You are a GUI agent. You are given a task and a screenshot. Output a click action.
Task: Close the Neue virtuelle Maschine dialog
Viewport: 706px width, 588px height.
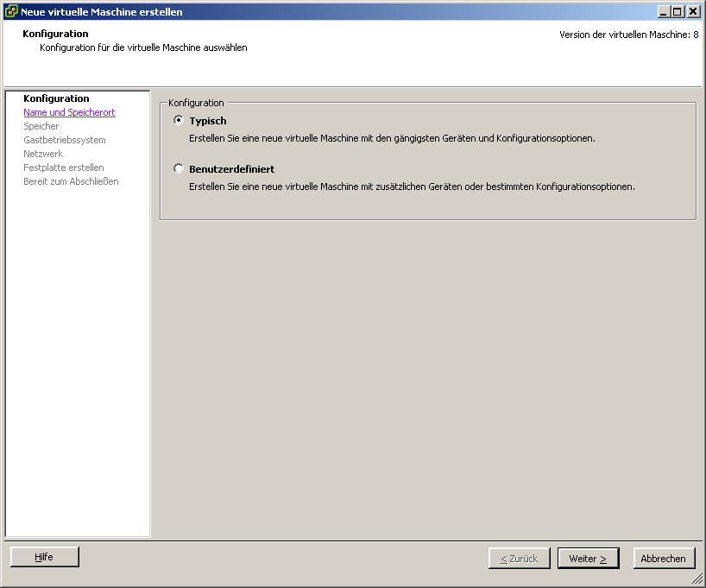[692, 12]
